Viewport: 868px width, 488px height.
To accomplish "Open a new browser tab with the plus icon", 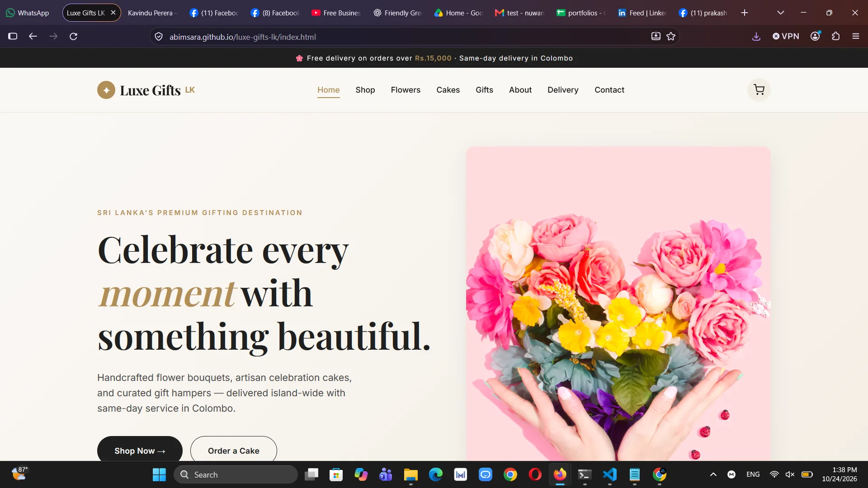I will coord(745,13).
